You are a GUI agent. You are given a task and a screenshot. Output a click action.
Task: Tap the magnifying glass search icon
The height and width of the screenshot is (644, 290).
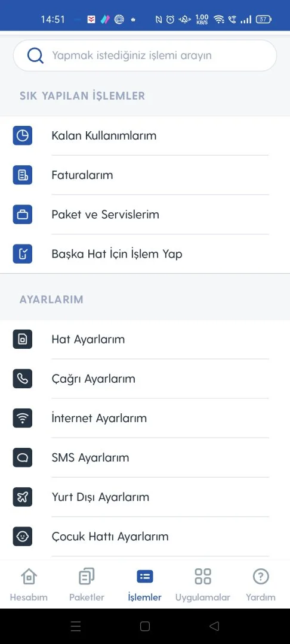36,55
